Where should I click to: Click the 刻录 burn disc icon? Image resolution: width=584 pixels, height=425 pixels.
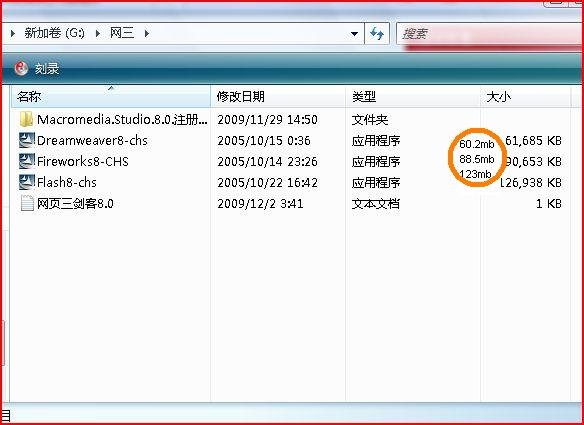21,68
